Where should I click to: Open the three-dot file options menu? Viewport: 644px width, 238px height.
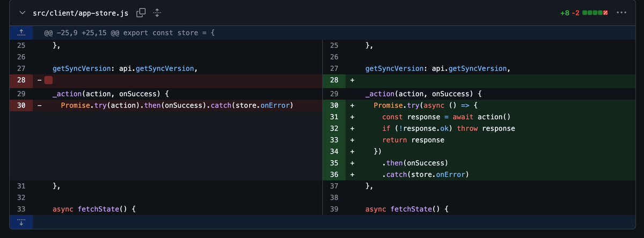[621, 12]
